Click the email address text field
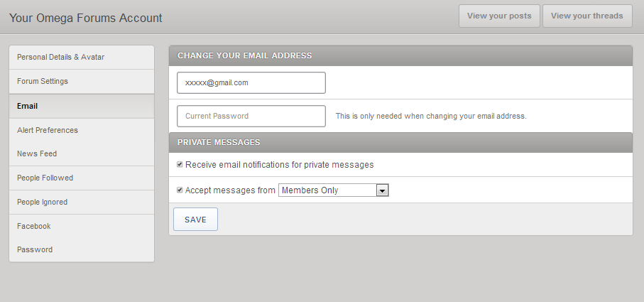 (x=251, y=82)
